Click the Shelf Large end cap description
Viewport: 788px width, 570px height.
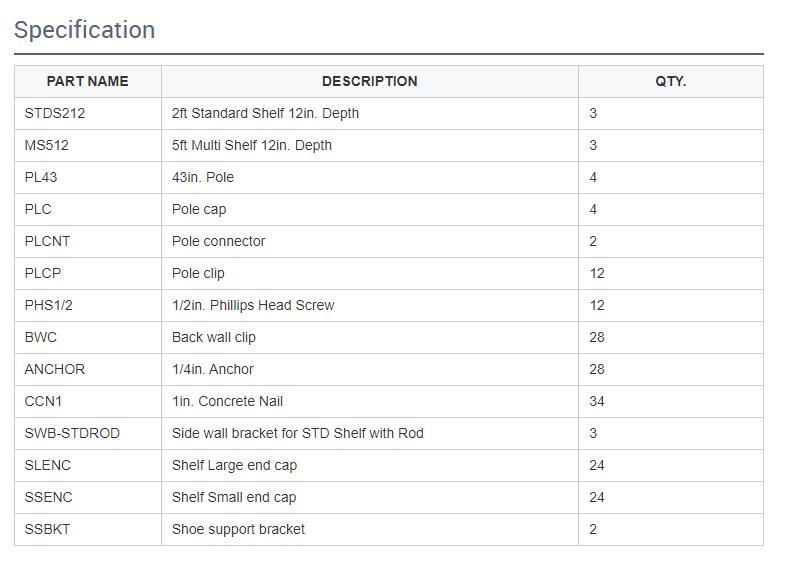pos(234,465)
